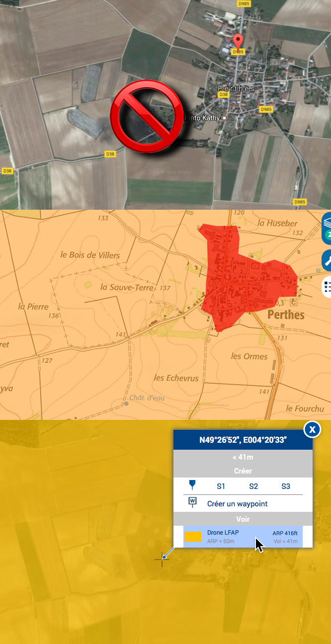Click le Bois de Villers map label
This screenshot has width=331, height=644.
point(90,255)
